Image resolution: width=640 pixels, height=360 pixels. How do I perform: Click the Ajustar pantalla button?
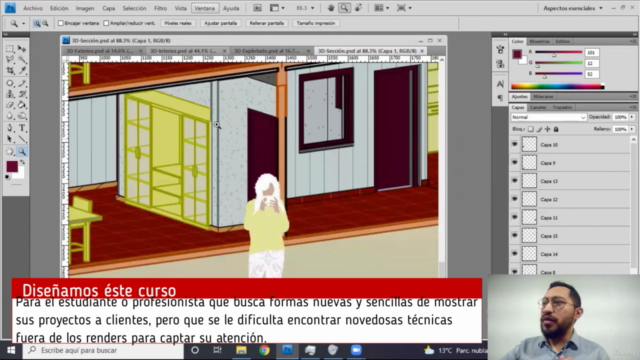point(221,23)
